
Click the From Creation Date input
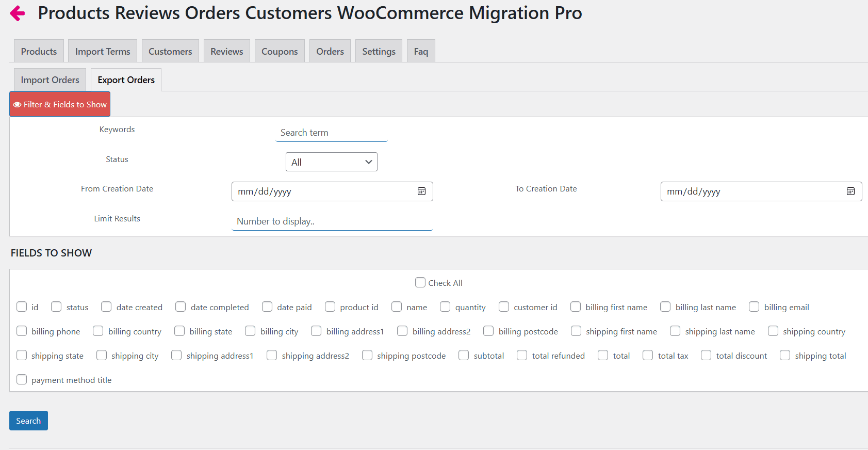pyautogui.click(x=332, y=191)
